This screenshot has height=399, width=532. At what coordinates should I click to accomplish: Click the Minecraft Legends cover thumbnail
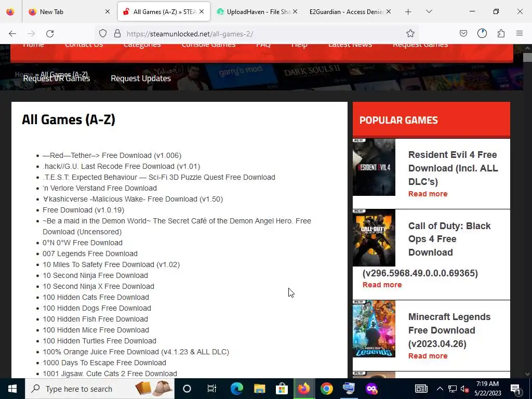tap(374, 329)
